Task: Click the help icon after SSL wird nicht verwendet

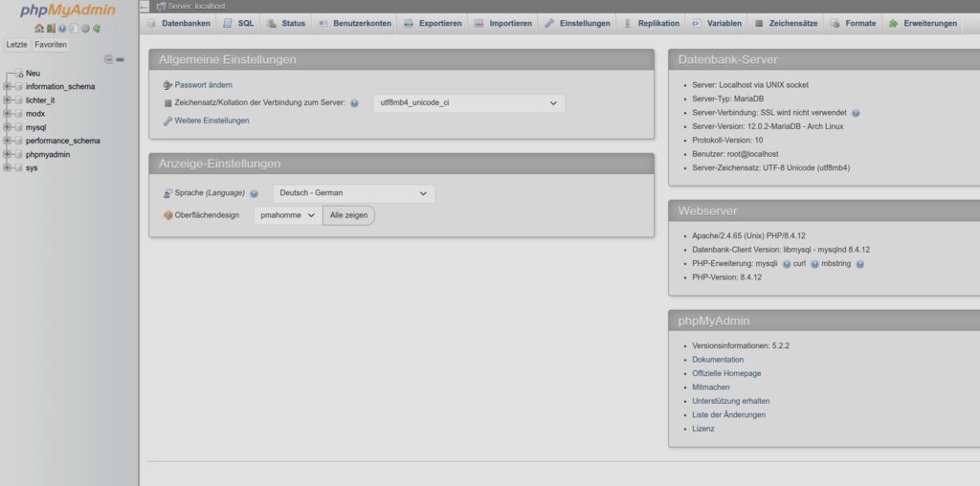Action: (856, 113)
